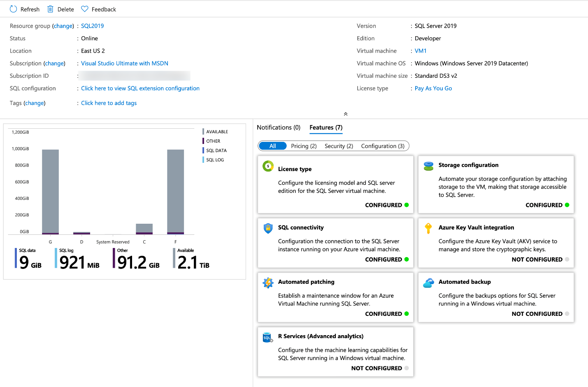Select the All filter pill
The height and width of the screenshot is (387, 588).
pos(272,146)
